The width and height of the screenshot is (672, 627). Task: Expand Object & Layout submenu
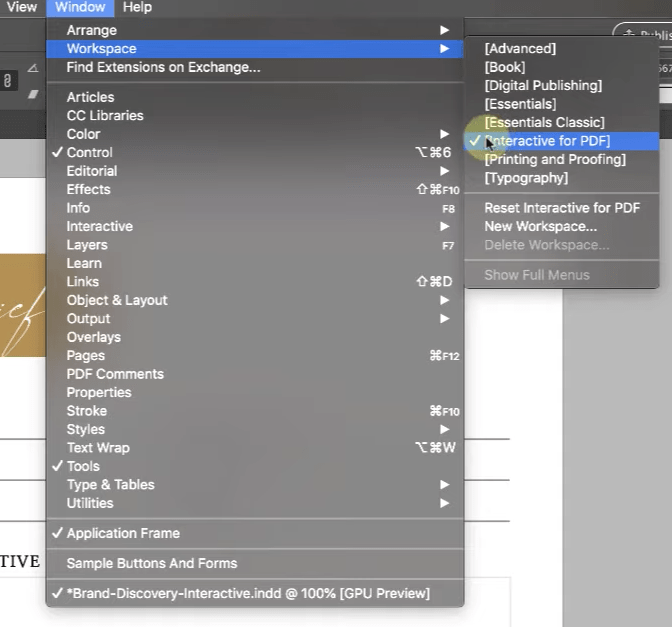pos(255,300)
